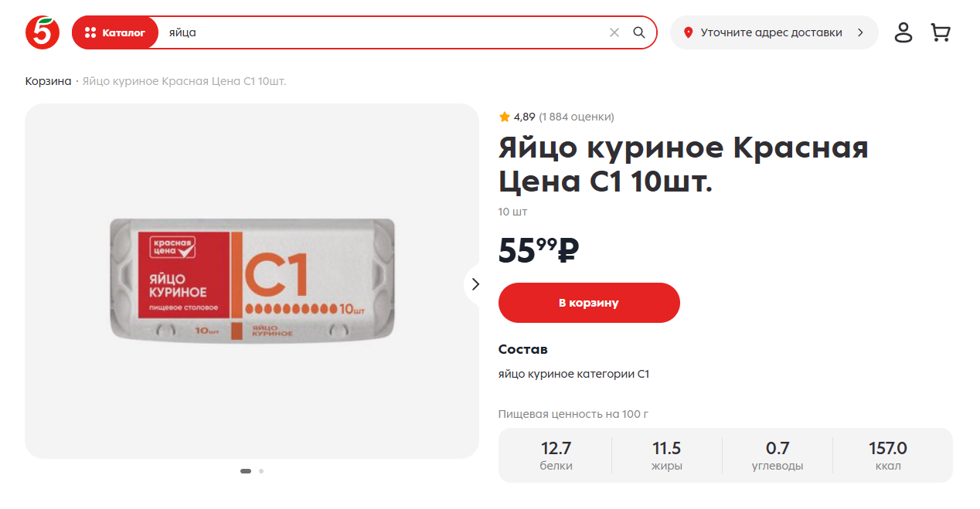The height and width of the screenshot is (509, 980).
Task: Click the red location pin icon
Action: point(688,32)
